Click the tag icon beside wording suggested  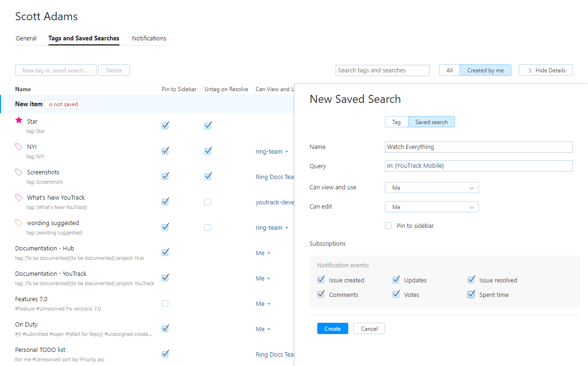19,223
